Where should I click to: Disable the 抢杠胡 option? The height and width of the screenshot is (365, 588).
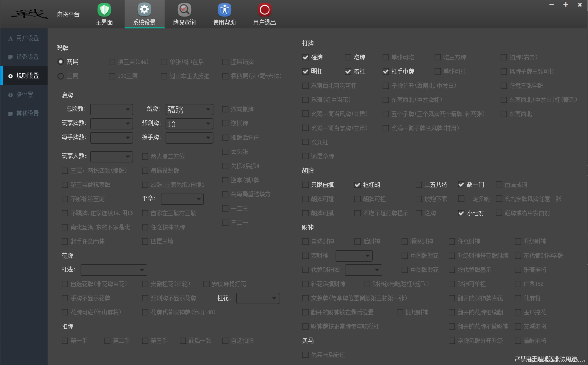[x=357, y=185]
